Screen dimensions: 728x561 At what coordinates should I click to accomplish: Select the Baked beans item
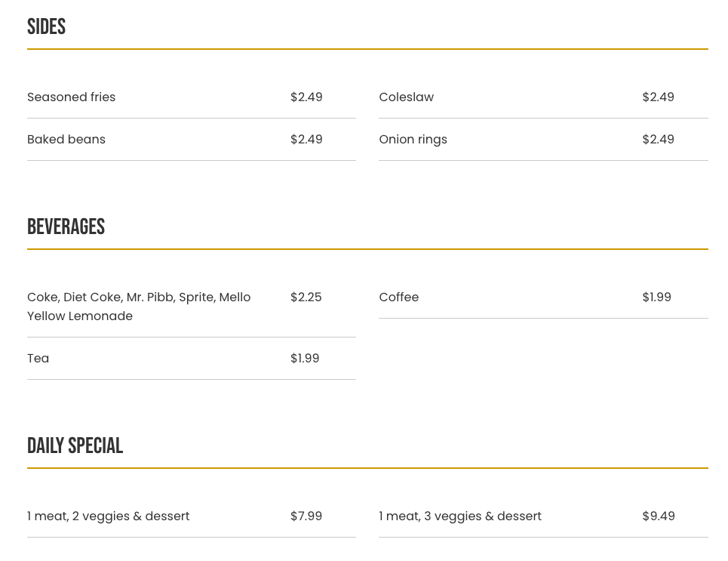coord(66,140)
